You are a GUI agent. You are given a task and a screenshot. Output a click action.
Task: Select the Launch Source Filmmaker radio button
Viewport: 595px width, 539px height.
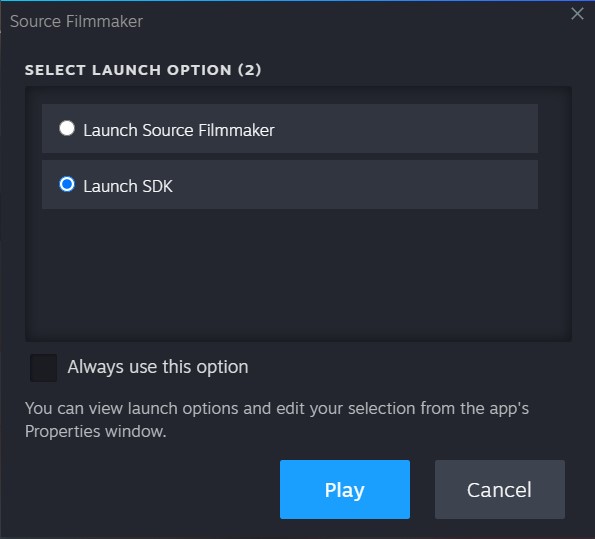[67, 128]
